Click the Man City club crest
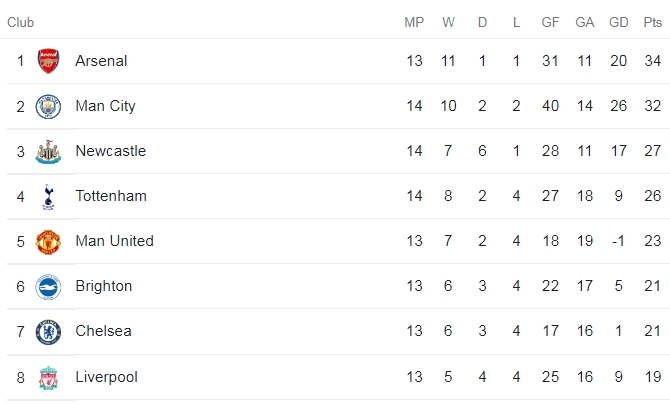Image resolution: width=670 pixels, height=404 pixels. tap(48, 106)
